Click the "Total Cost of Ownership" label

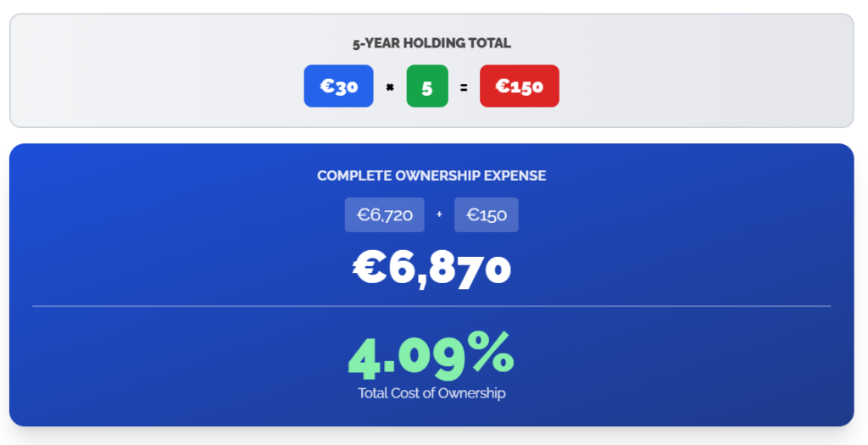[431, 393]
